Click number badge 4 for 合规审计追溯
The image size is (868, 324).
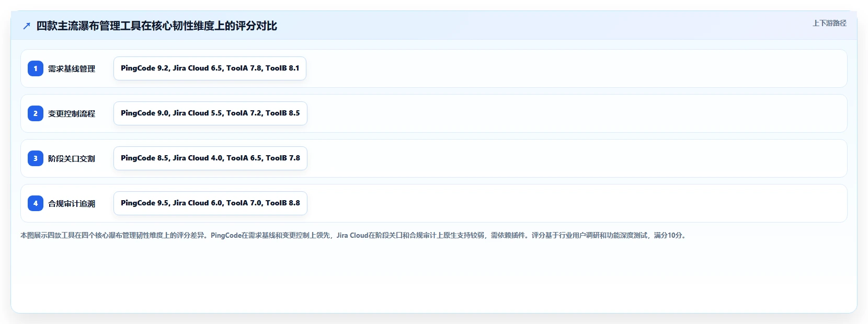[36, 203]
